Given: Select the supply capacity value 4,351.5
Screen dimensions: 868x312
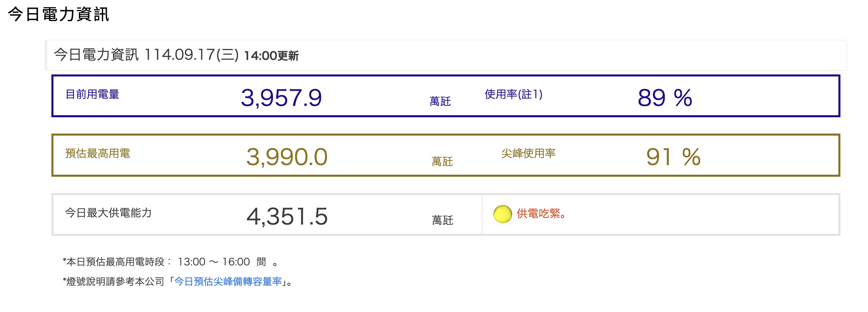Looking at the screenshot, I should (288, 214).
